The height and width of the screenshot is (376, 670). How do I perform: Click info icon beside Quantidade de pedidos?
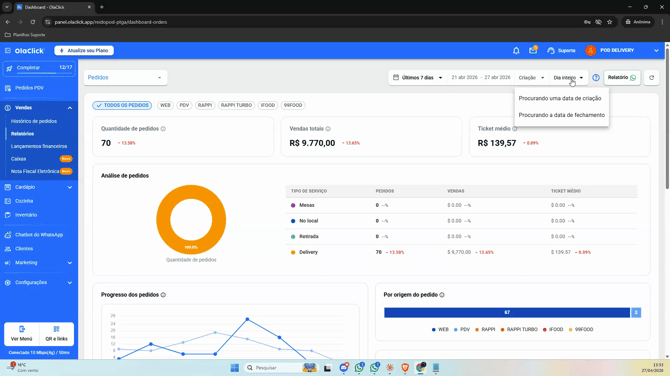coord(163,129)
